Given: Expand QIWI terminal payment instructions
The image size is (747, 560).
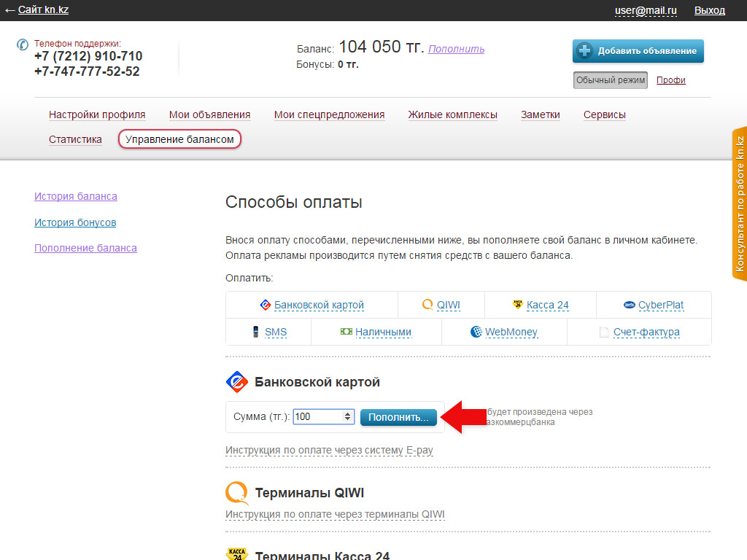Looking at the screenshot, I should point(335,514).
